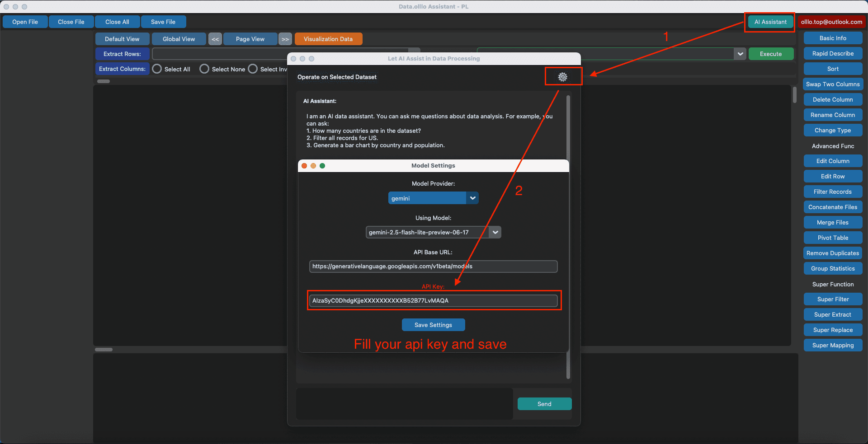Click Remove Duplicates in the sidebar

tap(832, 253)
